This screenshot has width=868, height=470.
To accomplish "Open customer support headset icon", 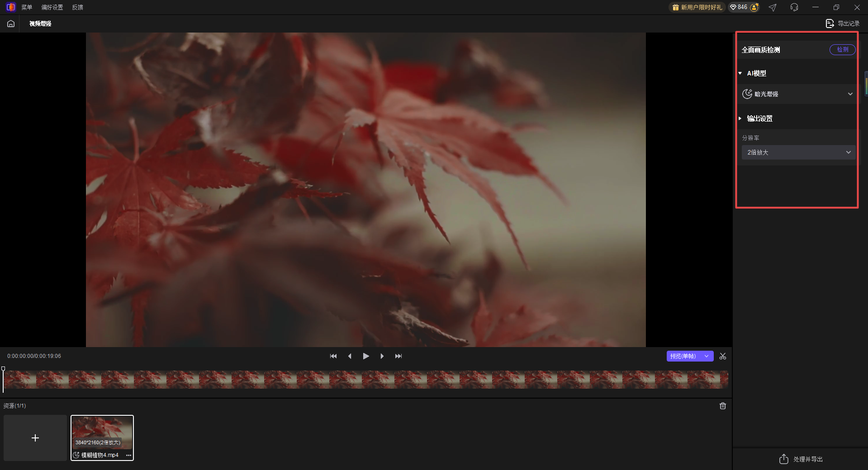I will 794,7.
